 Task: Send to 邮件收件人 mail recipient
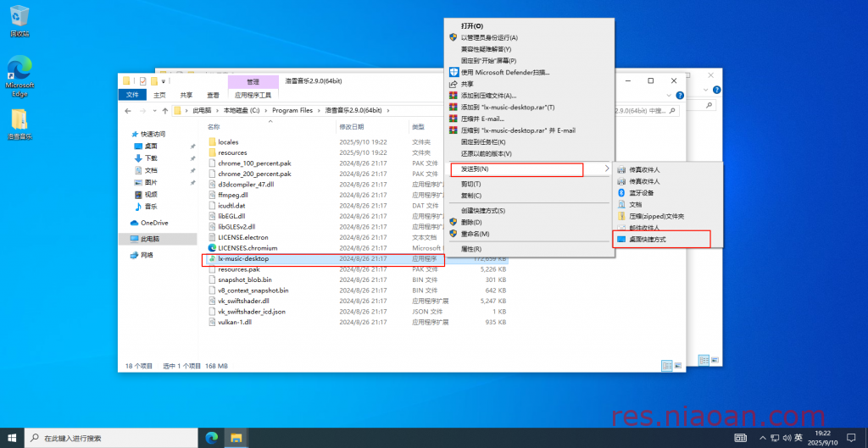tap(644, 227)
